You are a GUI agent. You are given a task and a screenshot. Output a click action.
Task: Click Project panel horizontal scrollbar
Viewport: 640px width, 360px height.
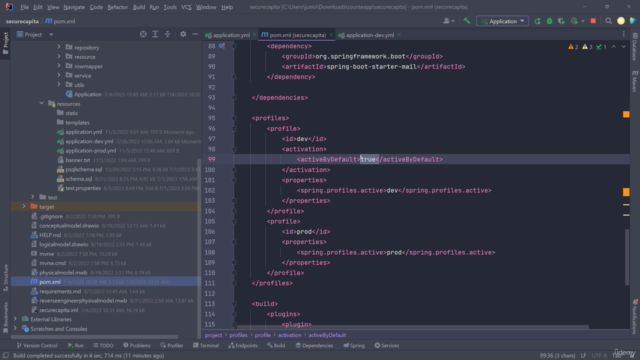click(x=95, y=337)
